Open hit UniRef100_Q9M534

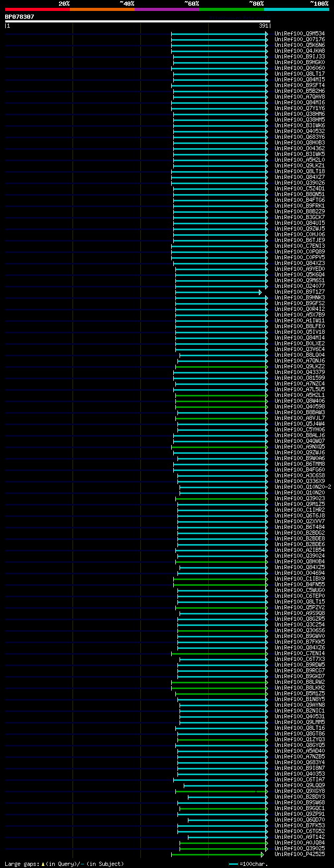300,34
